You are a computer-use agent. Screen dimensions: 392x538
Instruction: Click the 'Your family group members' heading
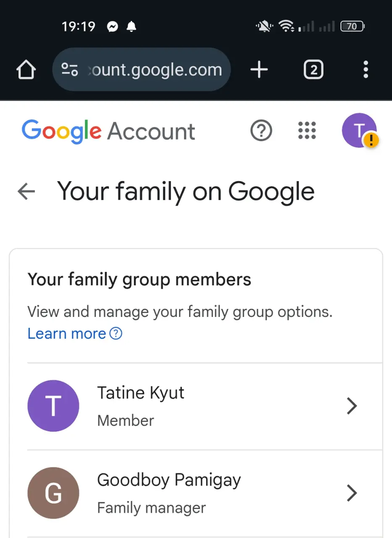coord(139,280)
